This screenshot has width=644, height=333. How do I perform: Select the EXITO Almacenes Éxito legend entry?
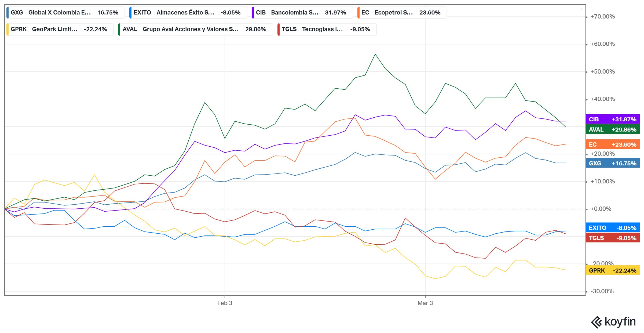[188, 13]
